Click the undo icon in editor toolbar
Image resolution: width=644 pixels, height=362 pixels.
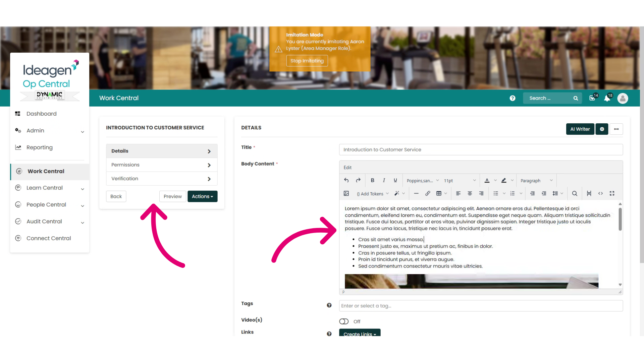pyautogui.click(x=346, y=180)
